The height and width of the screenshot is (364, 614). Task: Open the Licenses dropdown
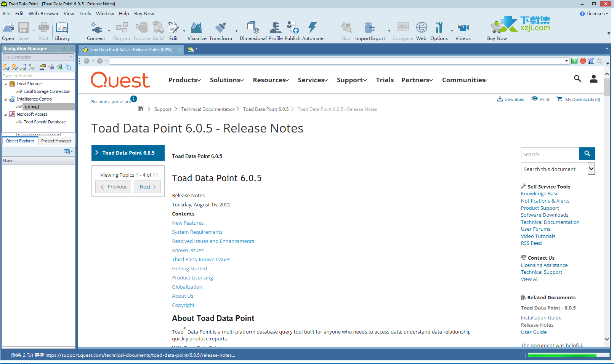point(594,14)
